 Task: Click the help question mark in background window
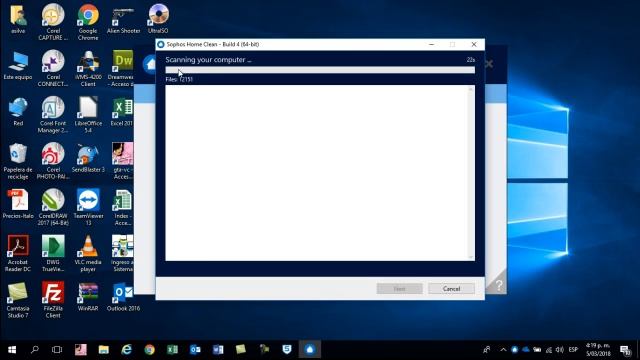click(498, 286)
